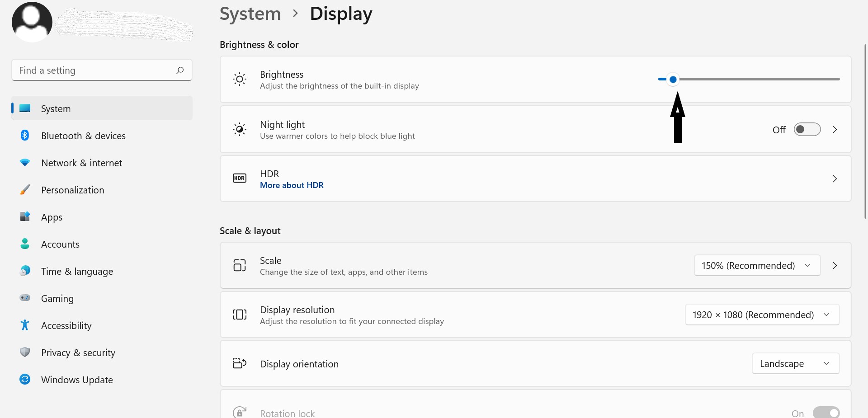The height and width of the screenshot is (418, 868).
Task: Click the Bluetooth & devices sidebar icon
Action: [25, 136]
